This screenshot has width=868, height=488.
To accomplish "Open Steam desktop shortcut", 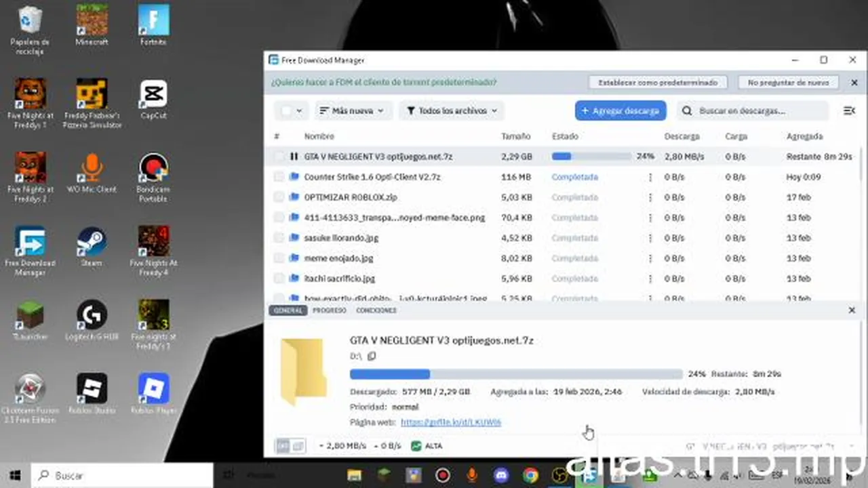I will (92, 246).
